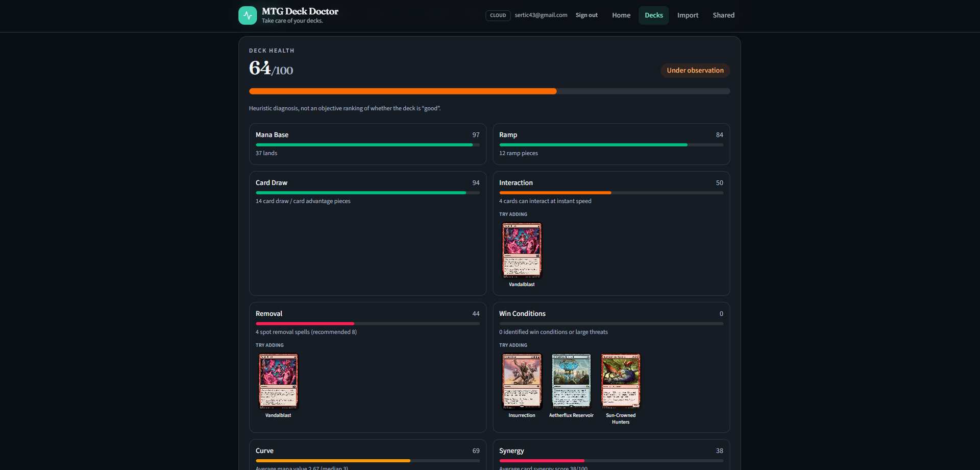This screenshot has width=980, height=470.
Task: Click the Aetherflux Reservoir card name label
Action: tap(571, 415)
